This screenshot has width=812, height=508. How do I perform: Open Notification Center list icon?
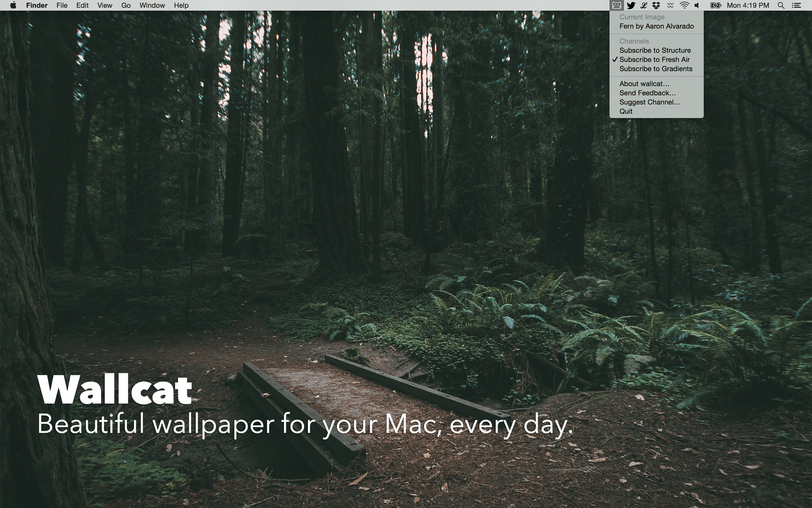click(796, 6)
